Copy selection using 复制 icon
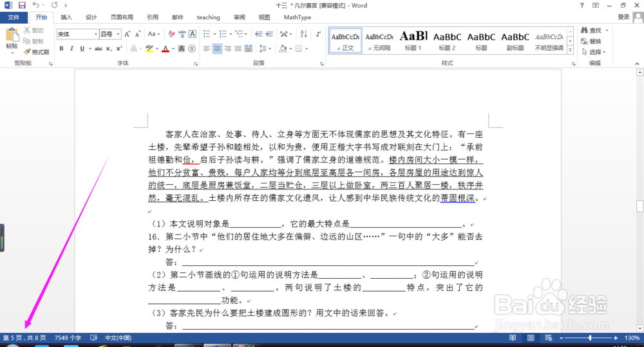 (x=33, y=41)
